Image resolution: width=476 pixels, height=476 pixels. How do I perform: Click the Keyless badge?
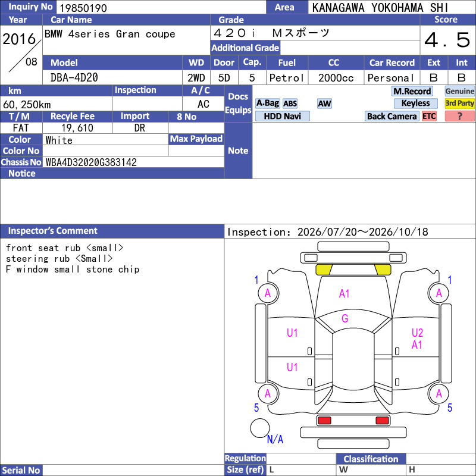click(x=415, y=103)
